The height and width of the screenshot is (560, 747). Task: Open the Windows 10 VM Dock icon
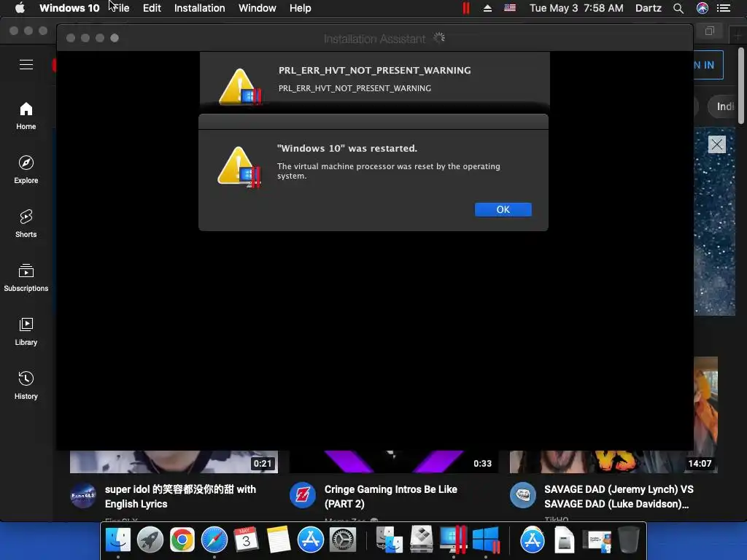[x=486, y=540]
